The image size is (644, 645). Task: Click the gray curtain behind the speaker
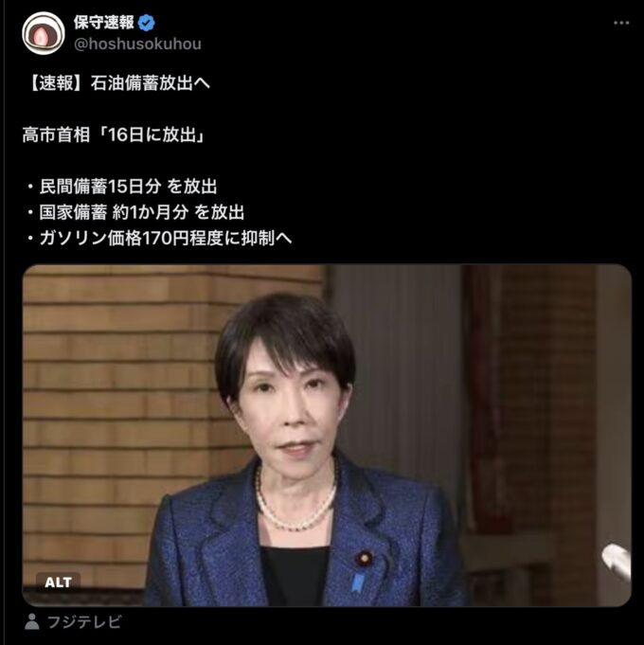(x=399, y=370)
